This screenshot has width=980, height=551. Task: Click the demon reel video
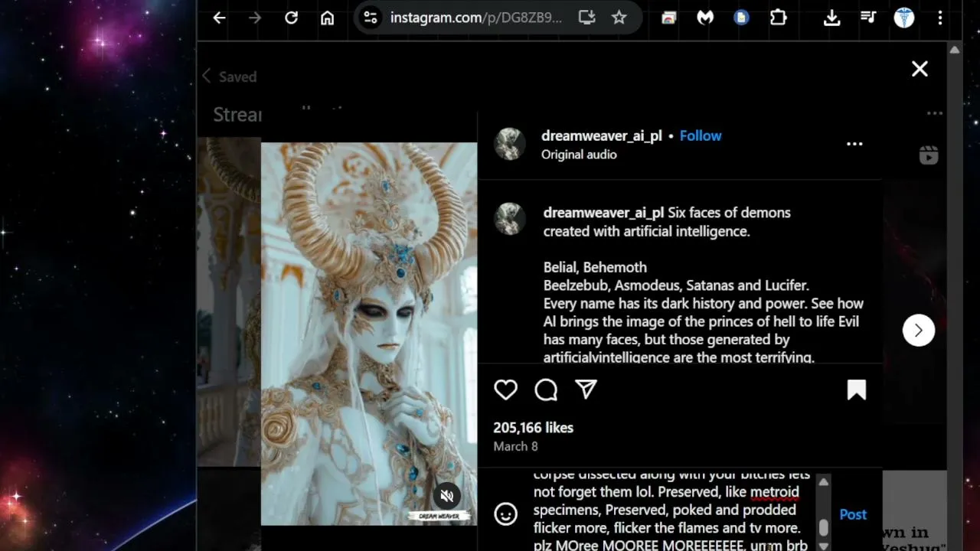[x=369, y=334]
